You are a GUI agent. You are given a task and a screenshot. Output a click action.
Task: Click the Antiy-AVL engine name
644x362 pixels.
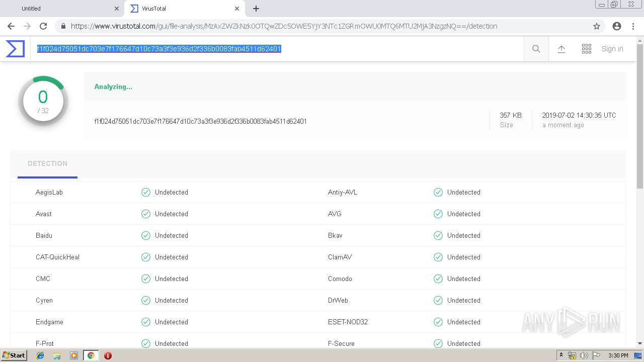[x=343, y=192]
